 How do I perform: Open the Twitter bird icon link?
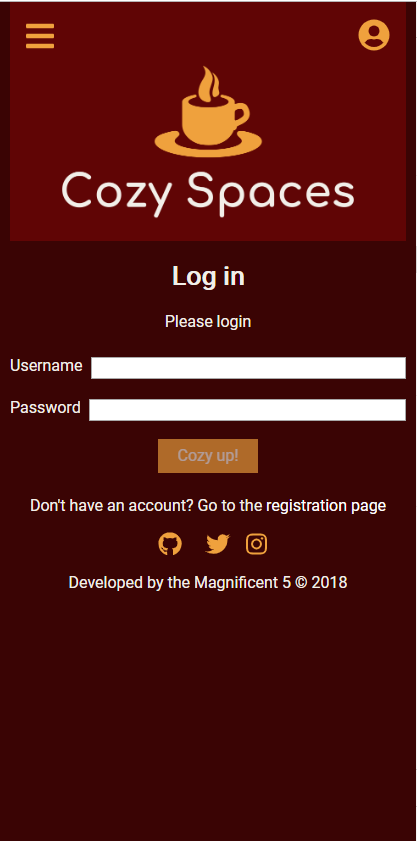tap(217, 544)
